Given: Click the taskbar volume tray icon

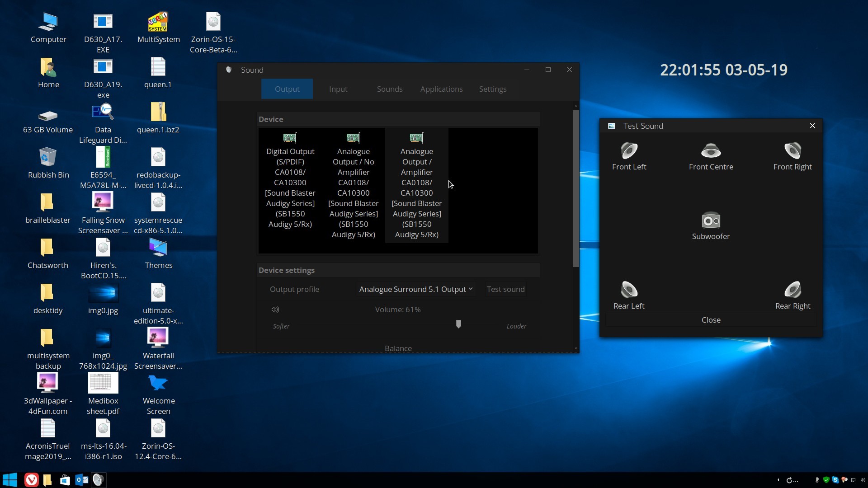Looking at the screenshot, I should tap(863, 480).
